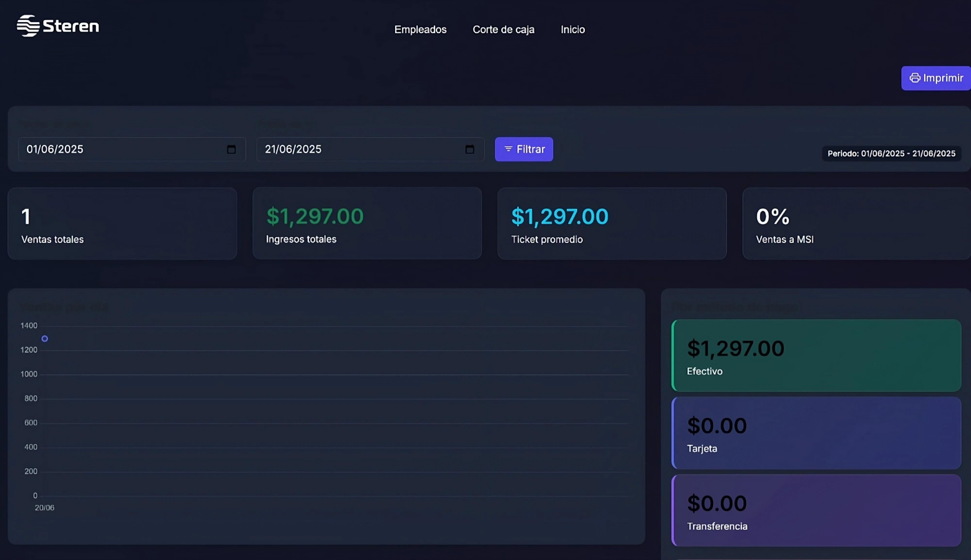Select the Ventas a MSI card
Image resolution: width=971 pixels, height=560 pixels.
tap(857, 223)
